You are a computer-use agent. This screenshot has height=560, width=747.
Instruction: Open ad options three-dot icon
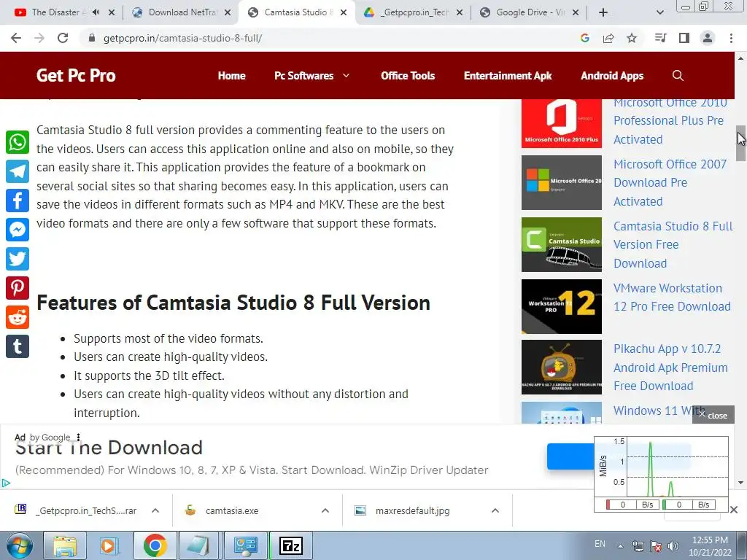pos(79,437)
